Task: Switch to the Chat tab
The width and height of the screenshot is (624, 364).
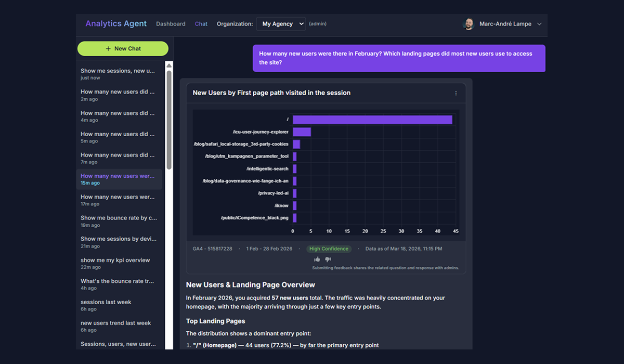Action: 201,24
